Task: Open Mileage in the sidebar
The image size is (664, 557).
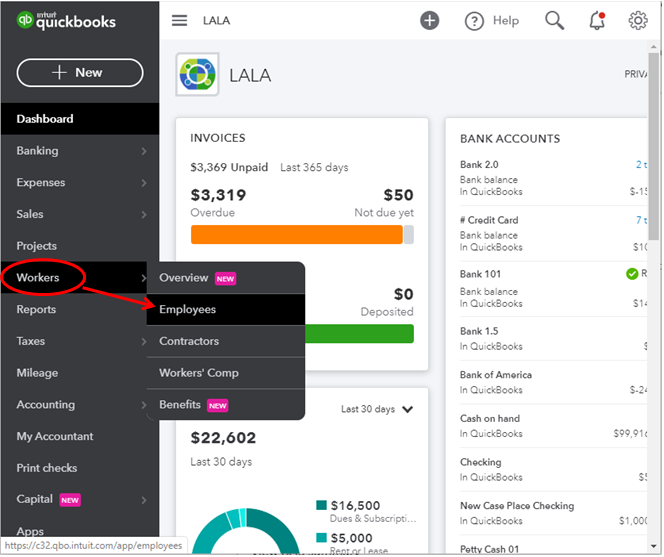Action: [37, 373]
